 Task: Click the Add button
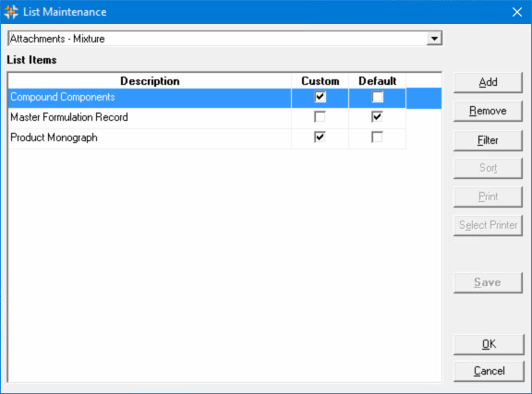point(488,82)
